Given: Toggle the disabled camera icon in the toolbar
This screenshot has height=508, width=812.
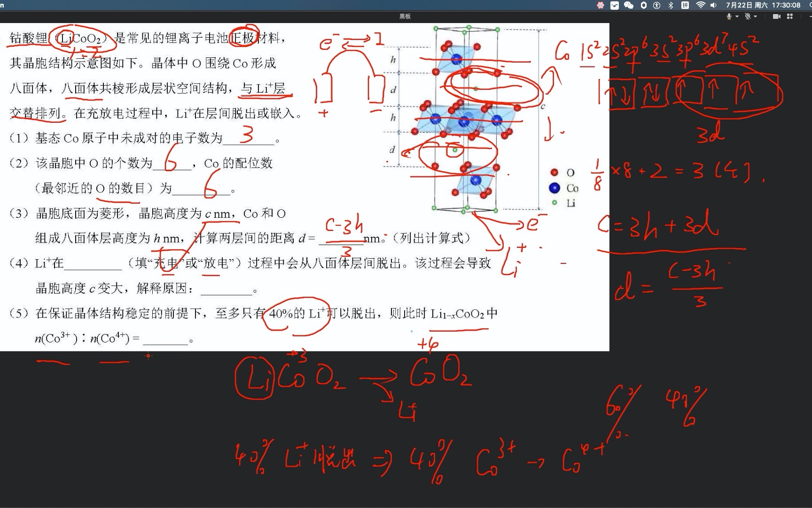Looking at the screenshot, I should click(x=748, y=16).
